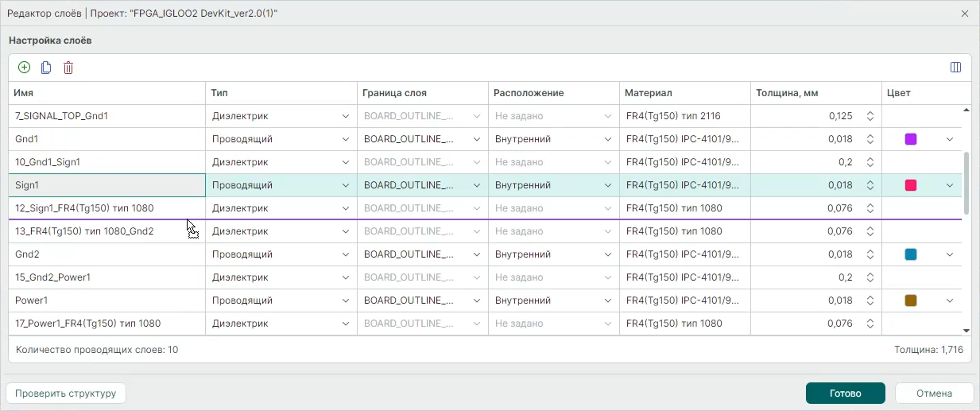
Task: Open the type dropdown for Sign1 layer
Action: pos(345,185)
